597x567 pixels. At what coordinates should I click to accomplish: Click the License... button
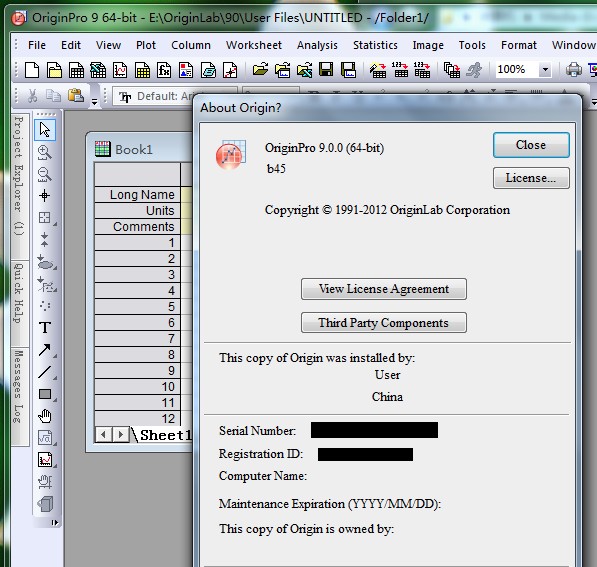(x=531, y=178)
